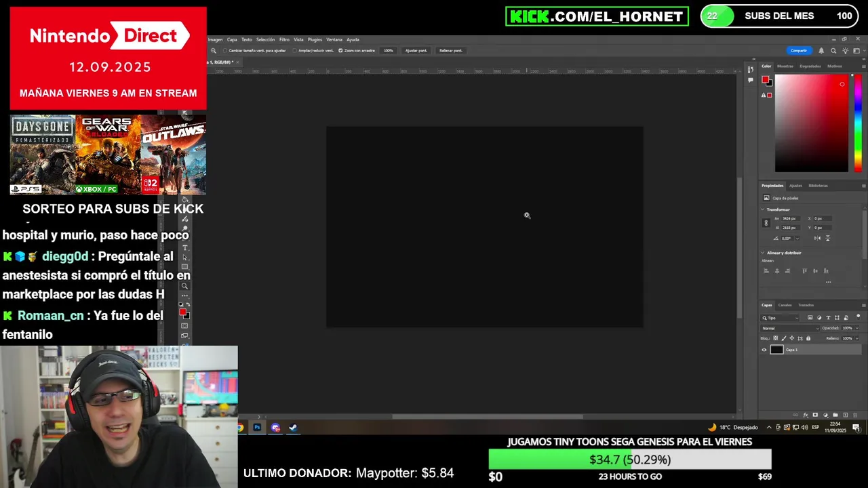This screenshot has width=868, height=488.
Task: Open the Capas panel options menu
Action: [x=864, y=305]
